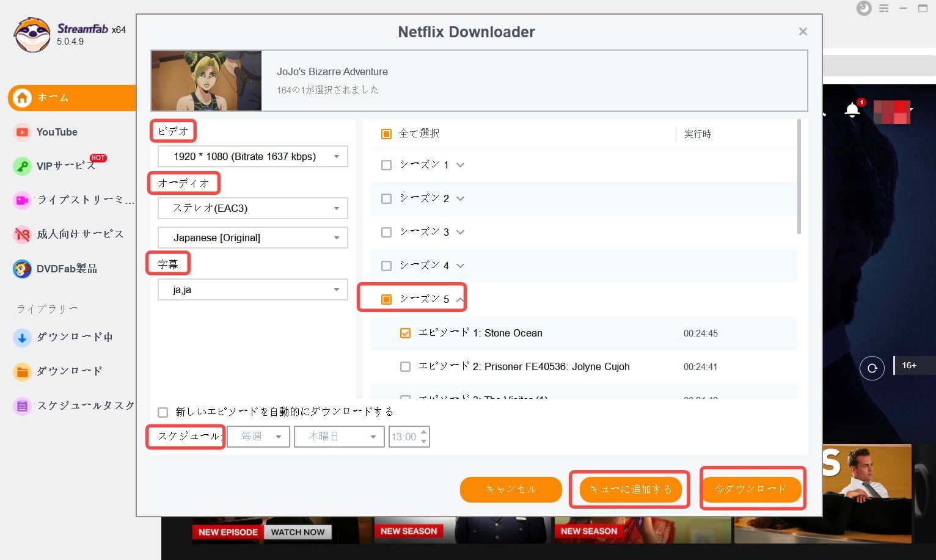The width and height of the screenshot is (936, 560).
Task: Click round clock icon in title bar
Action: click(864, 9)
